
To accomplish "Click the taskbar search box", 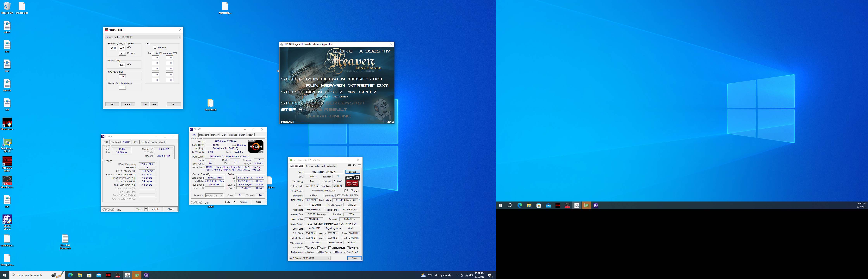I will tap(37, 275).
